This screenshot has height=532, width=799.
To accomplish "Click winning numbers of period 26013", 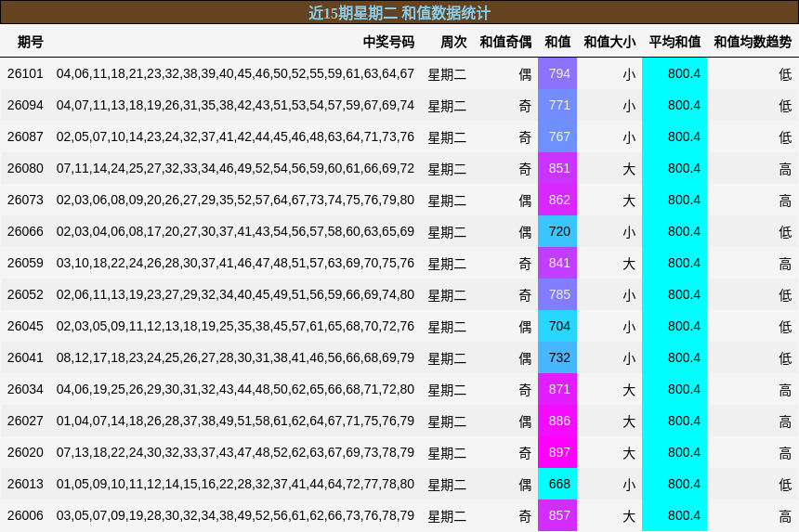I will (235, 484).
